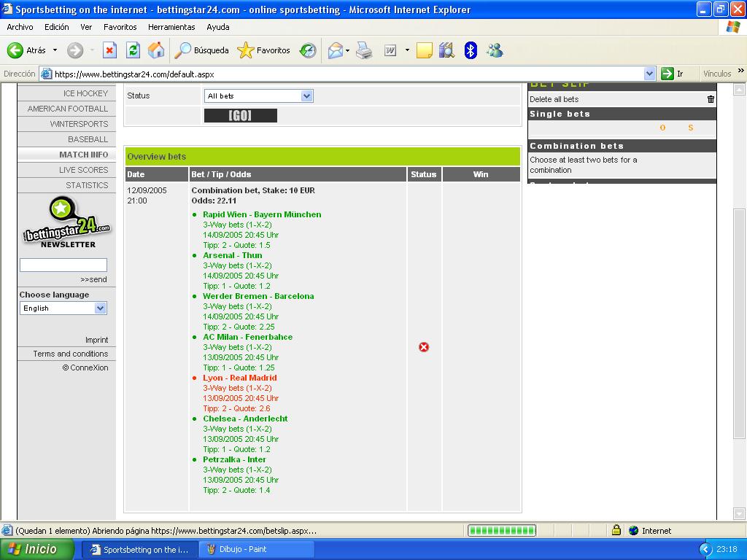Viewport: 747px width, 560px height.
Task: Click the padlock security icon in status bar
Action: [616, 530]
